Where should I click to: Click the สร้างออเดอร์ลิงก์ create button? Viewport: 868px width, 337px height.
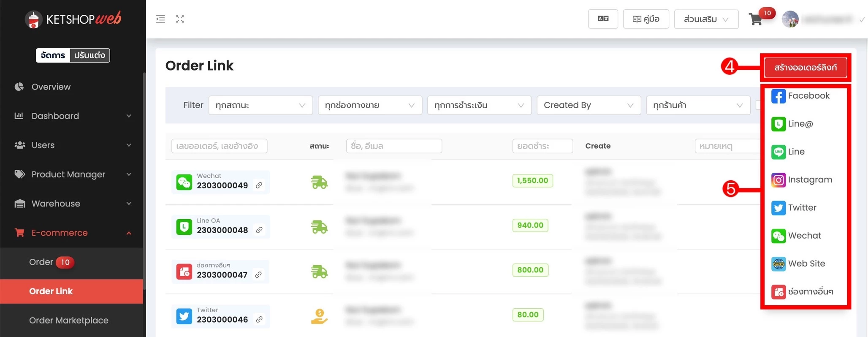coord(806,68)
